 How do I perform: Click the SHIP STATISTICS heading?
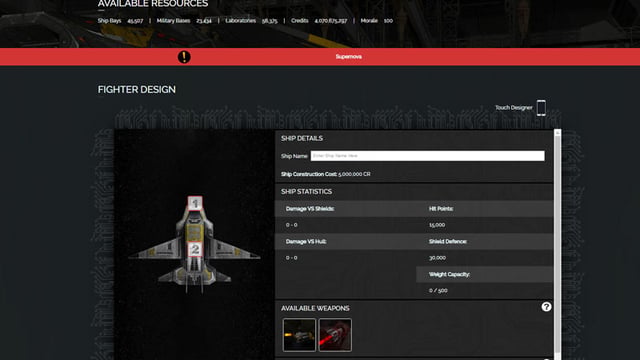[x=306, y=191]
